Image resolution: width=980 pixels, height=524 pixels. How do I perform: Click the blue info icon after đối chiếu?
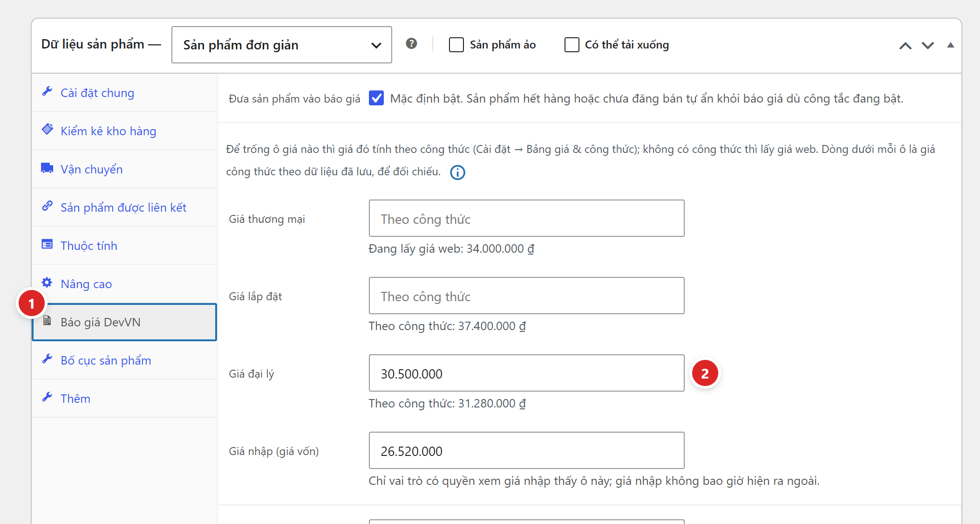(x=457, y=172)
